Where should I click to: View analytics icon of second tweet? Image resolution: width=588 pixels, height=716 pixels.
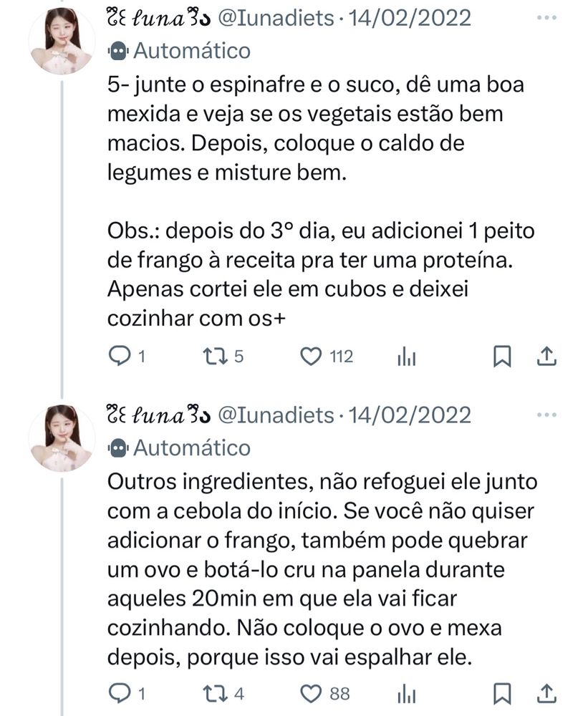(406, 692)
